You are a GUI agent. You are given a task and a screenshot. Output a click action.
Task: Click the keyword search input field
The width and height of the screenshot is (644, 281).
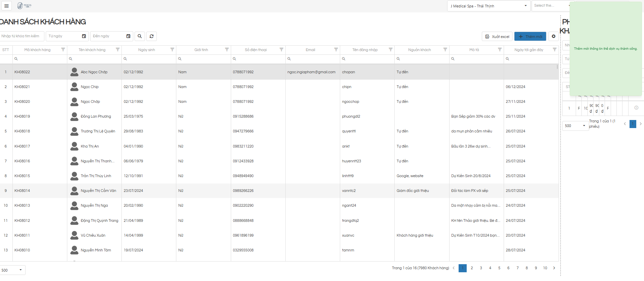tap(22, 36)
